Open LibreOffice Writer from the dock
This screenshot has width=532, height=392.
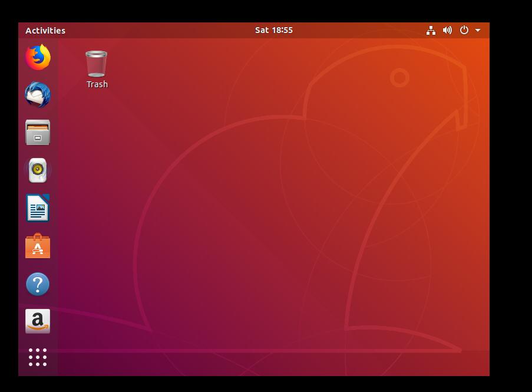coord(38,207)
